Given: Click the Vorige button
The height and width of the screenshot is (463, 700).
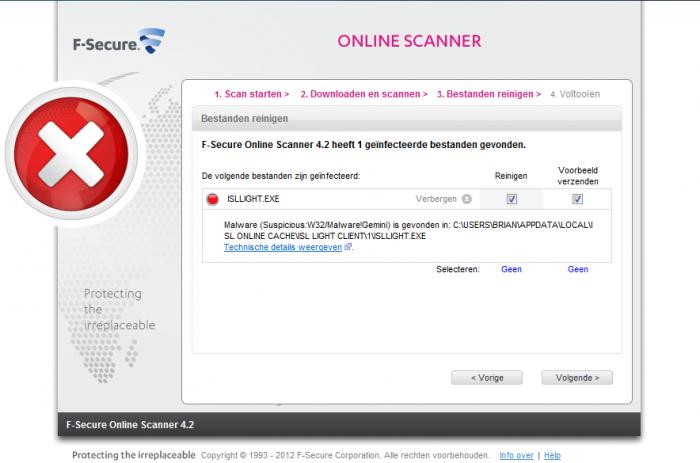Looking at the screenshot, I should coord(487,378).
